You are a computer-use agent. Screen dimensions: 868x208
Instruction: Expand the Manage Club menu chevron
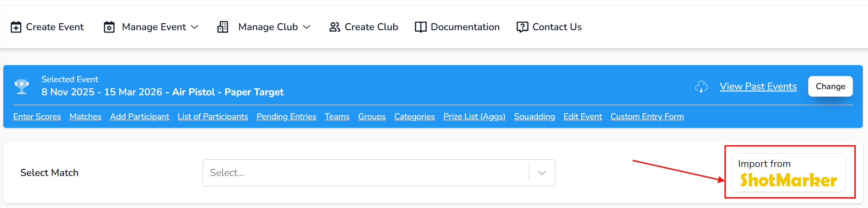307,27
